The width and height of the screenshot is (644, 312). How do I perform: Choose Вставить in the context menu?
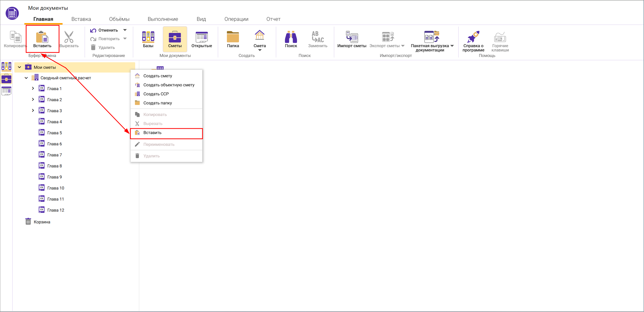(152, 133)
